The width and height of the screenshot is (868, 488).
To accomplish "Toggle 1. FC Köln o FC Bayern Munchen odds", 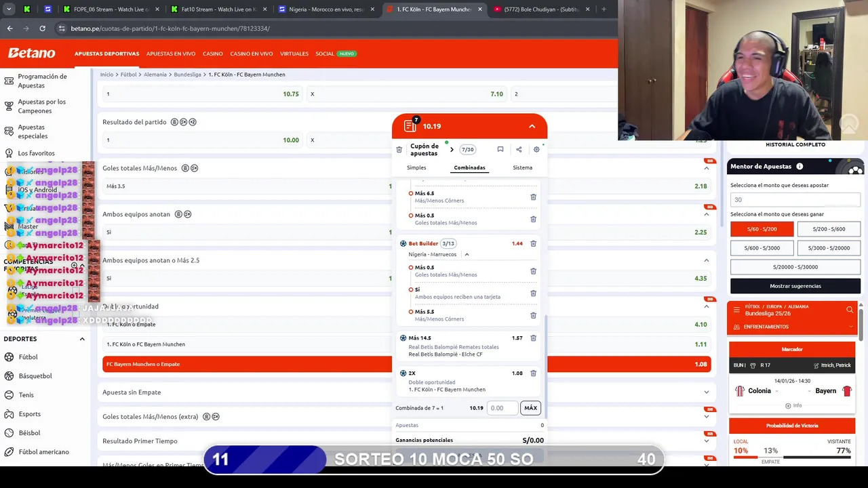I will tap(407, 344).
